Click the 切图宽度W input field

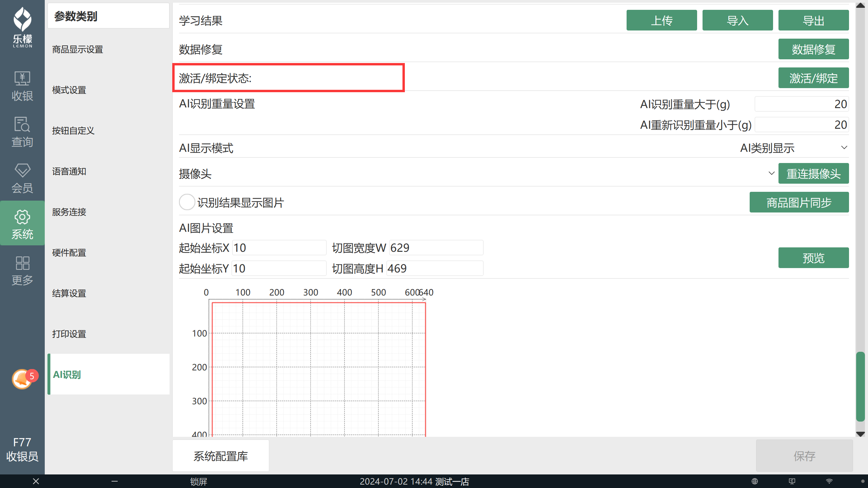point(436,248)
